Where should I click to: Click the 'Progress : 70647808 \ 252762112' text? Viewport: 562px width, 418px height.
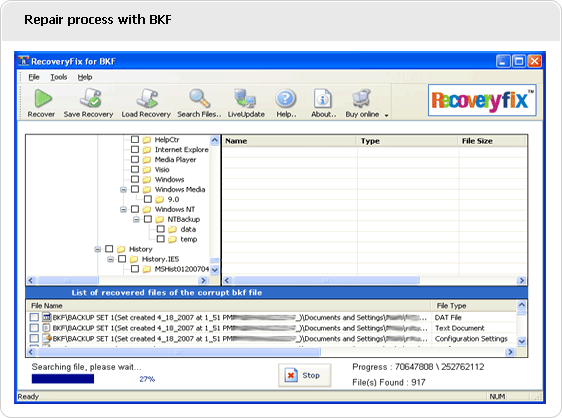pyautogui.click(x=418, y=367)
